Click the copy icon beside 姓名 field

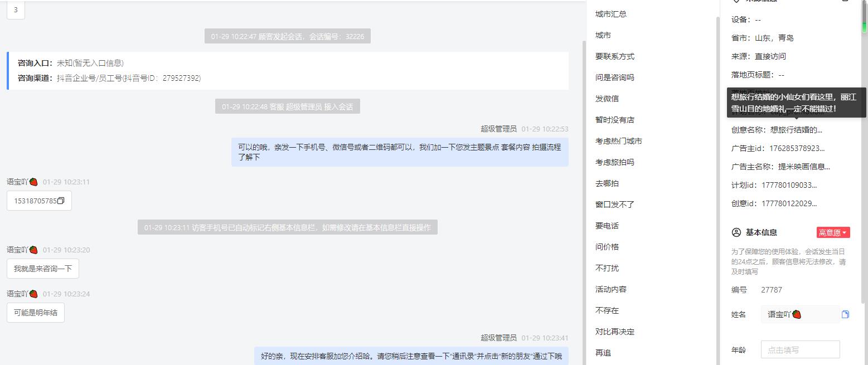click(845, 314)
